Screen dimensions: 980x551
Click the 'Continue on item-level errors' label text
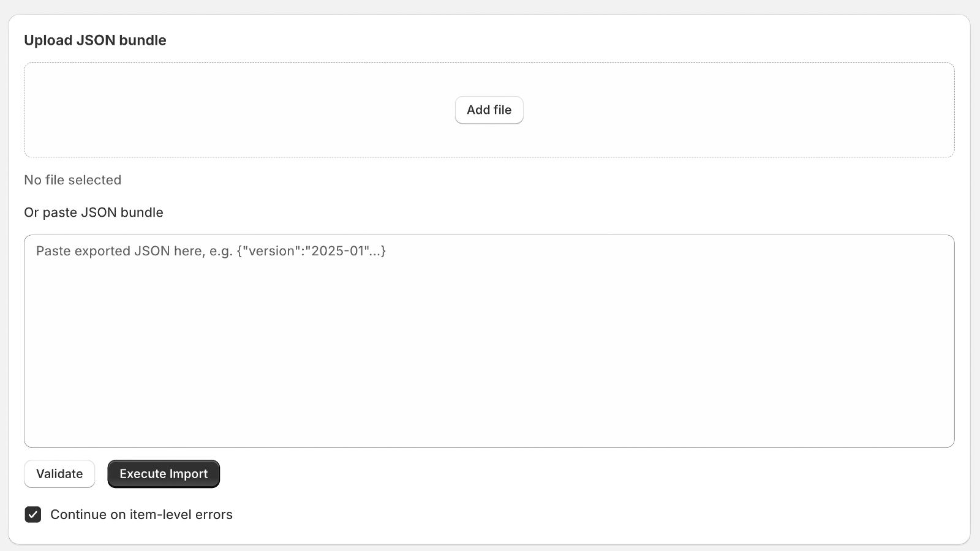click(141, 514)
